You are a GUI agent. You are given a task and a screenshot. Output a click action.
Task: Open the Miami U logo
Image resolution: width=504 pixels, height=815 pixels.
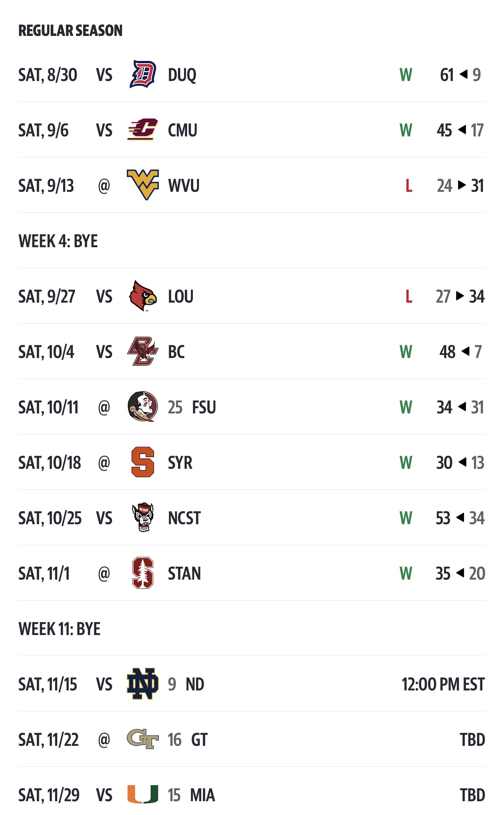click(x=143, y=794)
